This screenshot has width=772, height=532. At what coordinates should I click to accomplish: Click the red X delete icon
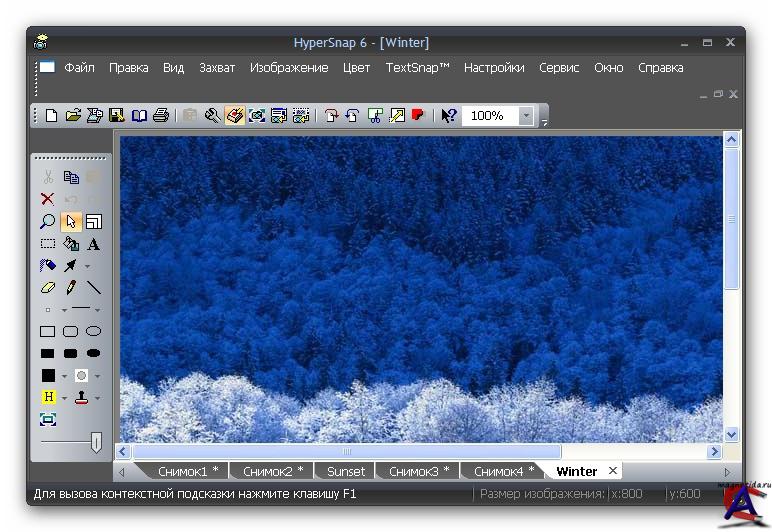tap(47, 199)
